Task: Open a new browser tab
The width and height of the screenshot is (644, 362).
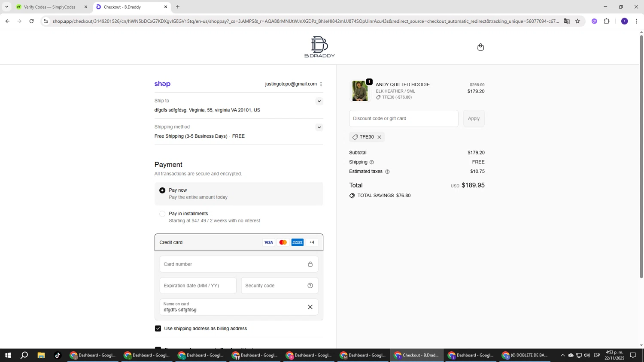Action: tap(178, 7)
